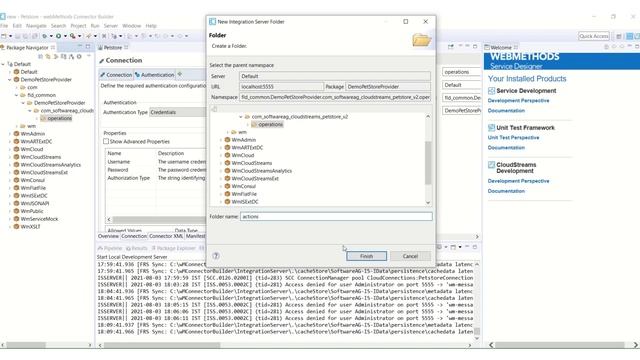Screen dimensions: 640x360
Task: Select the Petstore editor tab
Action: tap(113, 47)
